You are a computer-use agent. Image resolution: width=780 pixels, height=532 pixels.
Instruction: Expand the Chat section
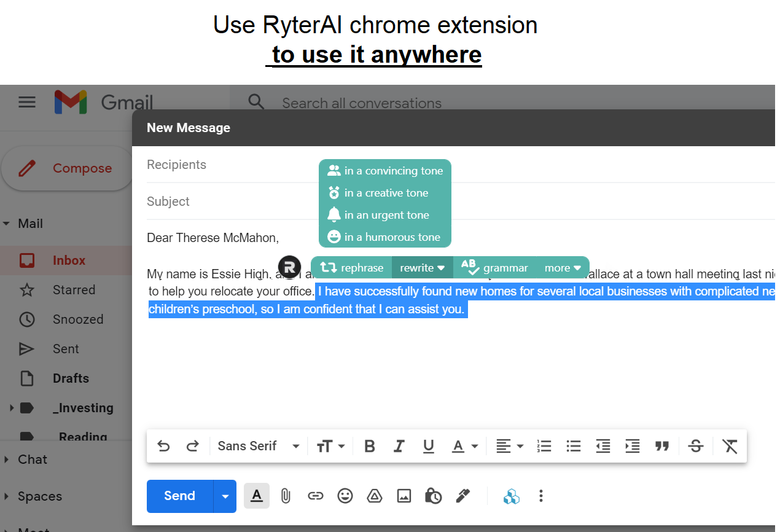pyautogui.click(x=6, y=460)
